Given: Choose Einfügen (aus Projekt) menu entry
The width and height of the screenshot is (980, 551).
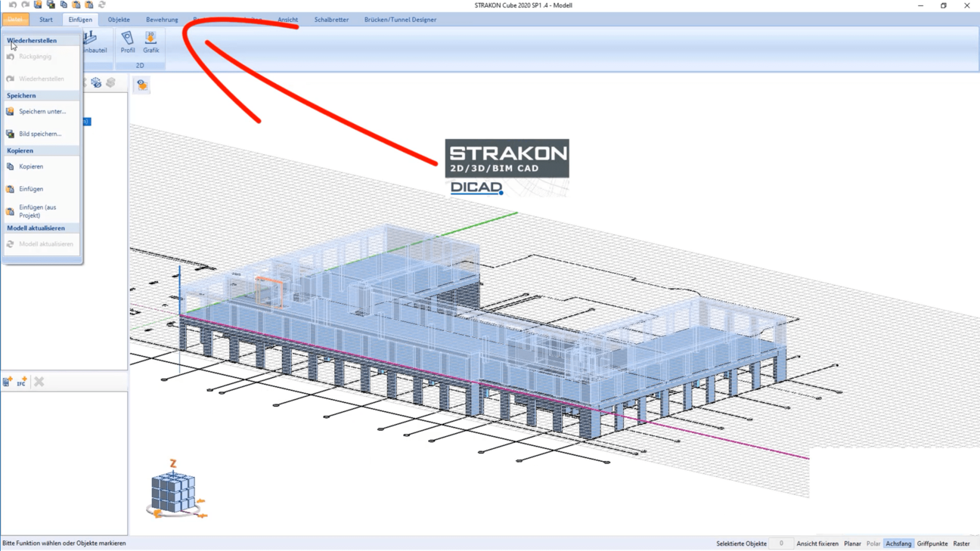Looking at the screenshot, I should tap(38, 211).
